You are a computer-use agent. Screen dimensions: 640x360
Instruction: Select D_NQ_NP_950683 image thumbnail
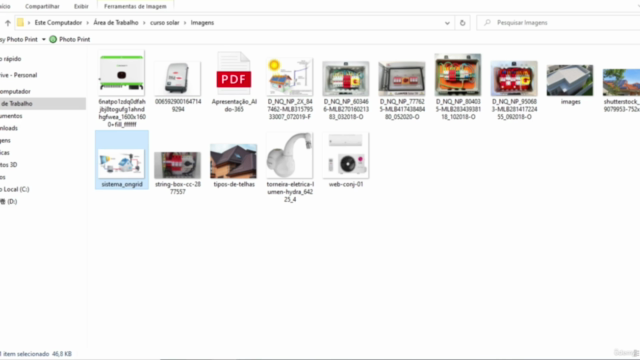514,78
